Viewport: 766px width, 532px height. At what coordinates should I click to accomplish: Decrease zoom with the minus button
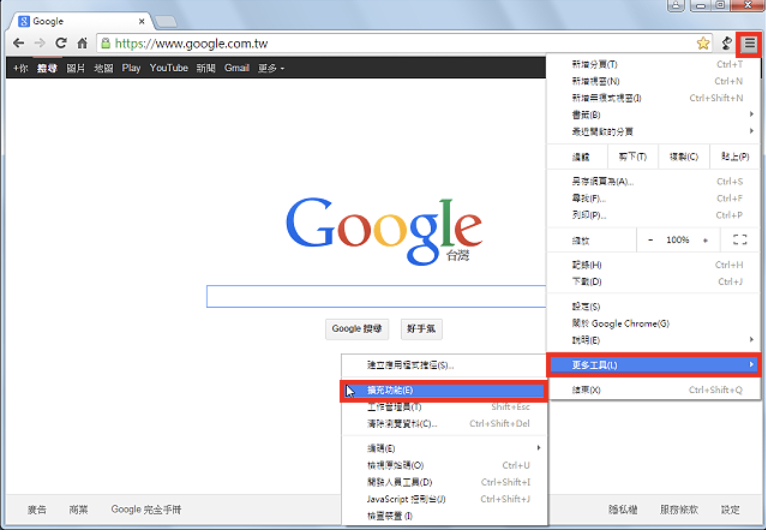pos(650,240)
